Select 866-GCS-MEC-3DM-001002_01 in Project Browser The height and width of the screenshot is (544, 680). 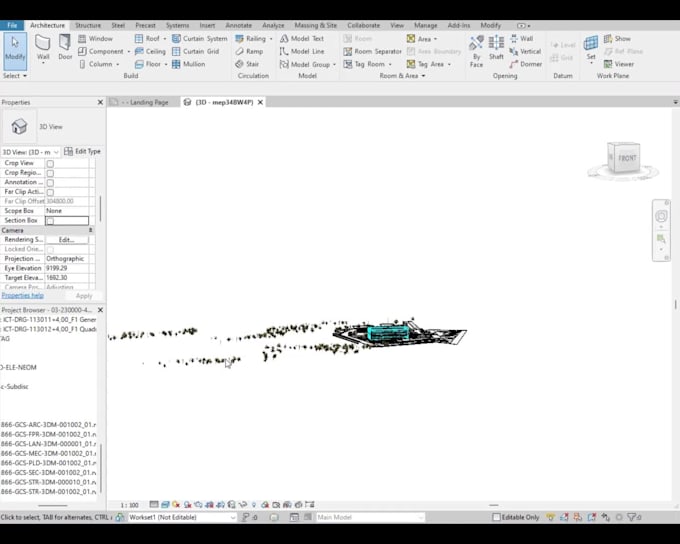coord(49,453)
